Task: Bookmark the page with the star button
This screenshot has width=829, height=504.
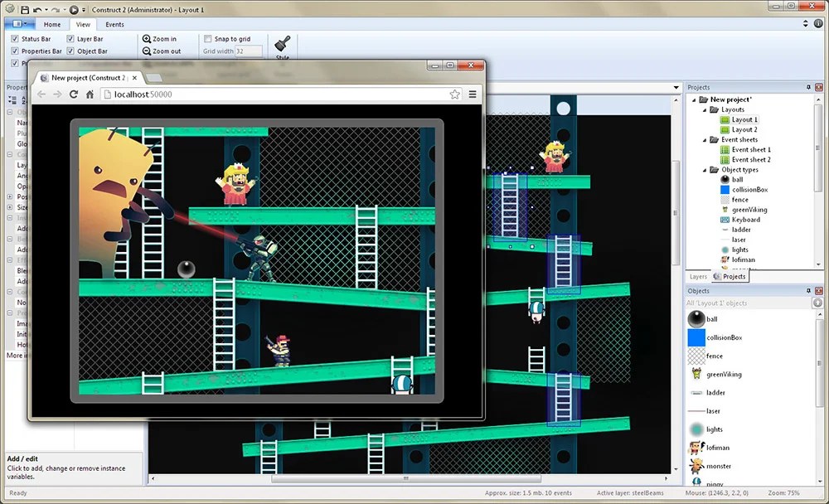Action: 455,94
